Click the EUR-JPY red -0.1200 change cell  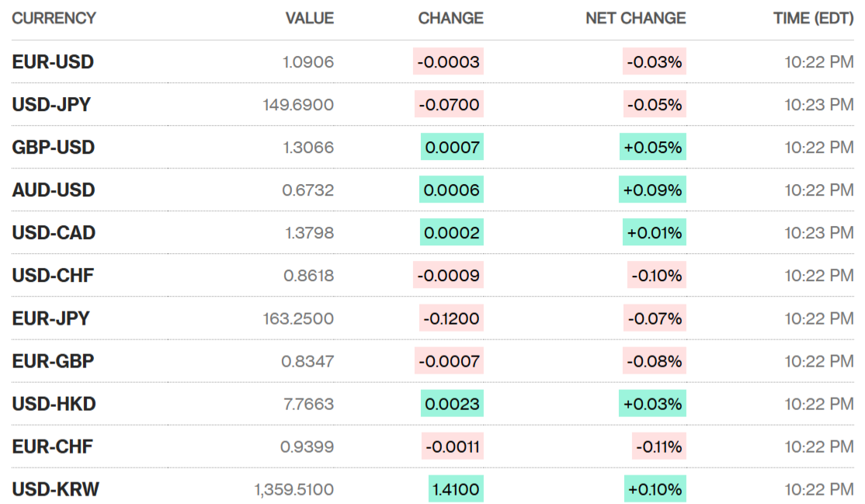[451, 318]
